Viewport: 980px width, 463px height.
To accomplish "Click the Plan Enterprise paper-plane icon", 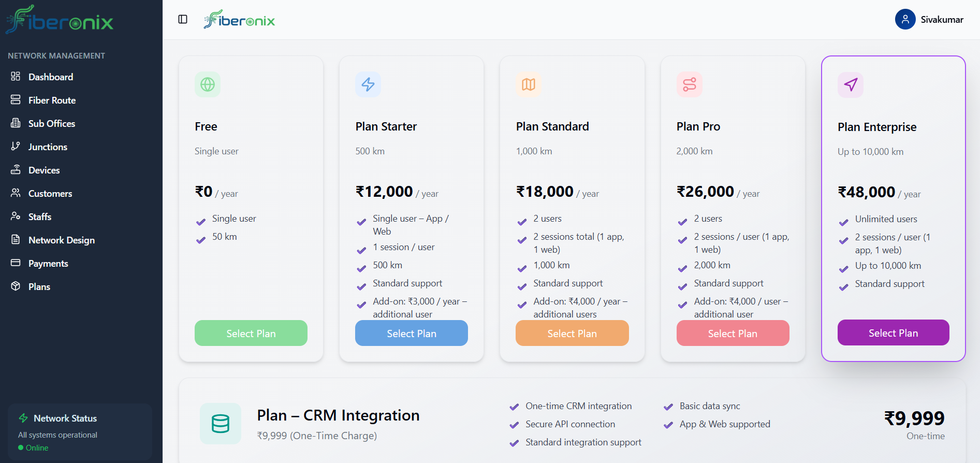I will 851,84.
